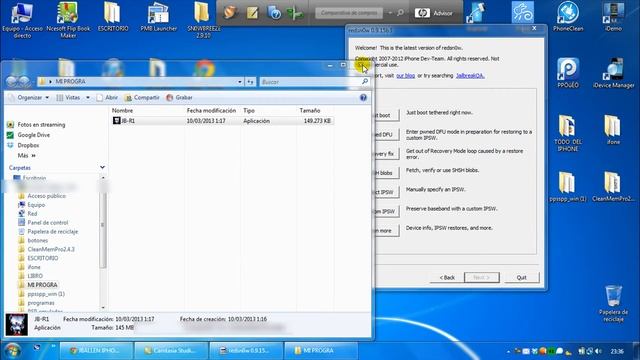The image size is (640, 360).
Task: Click the help question mark dock icon
Action: pos(274,13)
